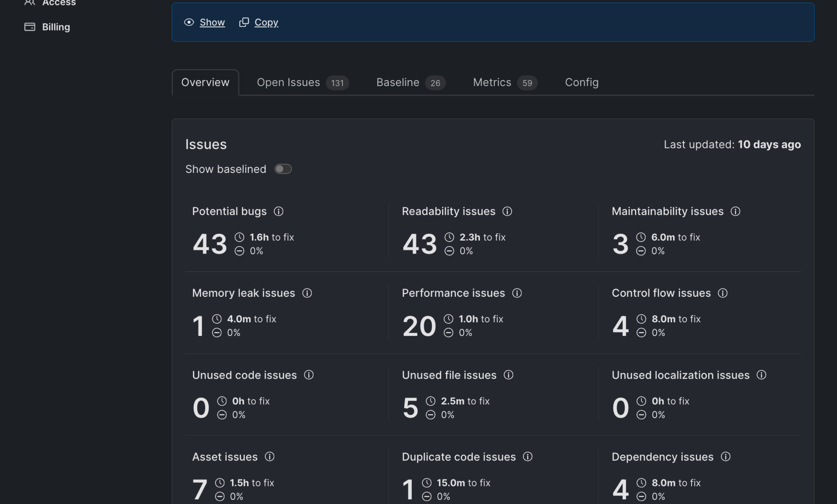Click the minus-circle trend icon under Performance issues

pyautogui.click(x=448, y=332)
